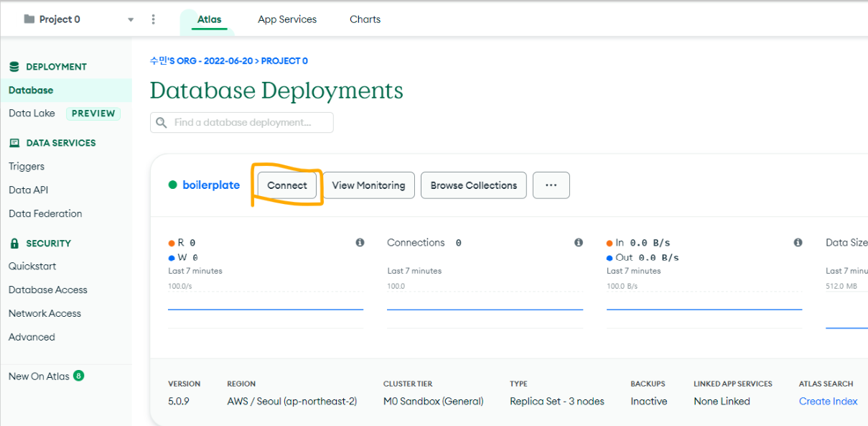Go to the Database Access settings
This screenshot has width=868, height=426.
(48, 290)
